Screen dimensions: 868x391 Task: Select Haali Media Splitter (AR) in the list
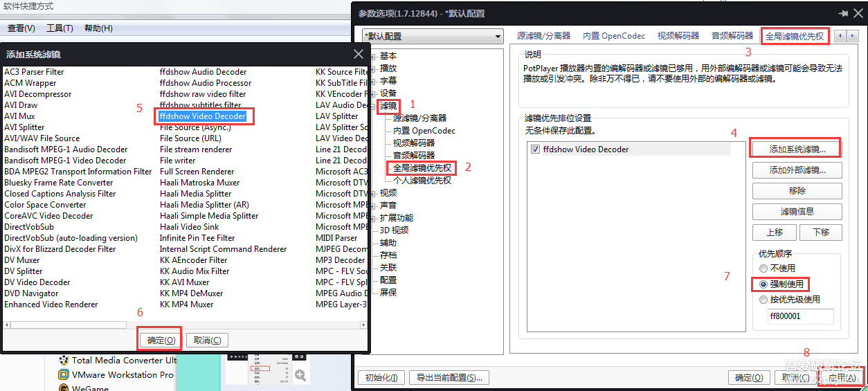pyautogui.click(x=204, y=205)
